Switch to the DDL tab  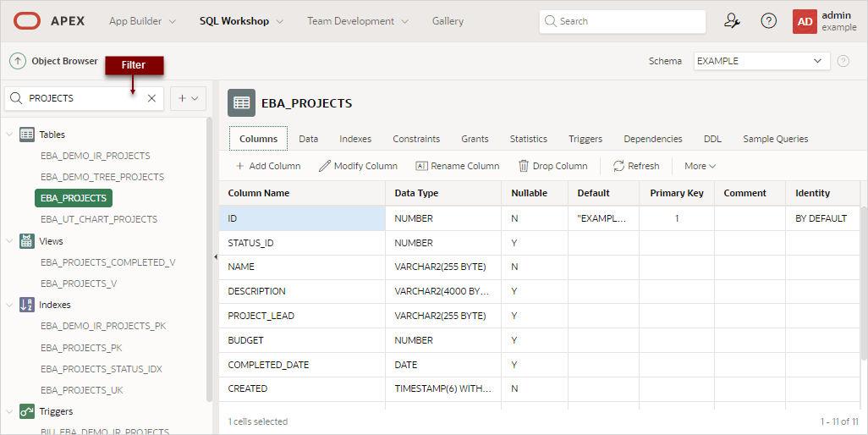click(712, 139)
